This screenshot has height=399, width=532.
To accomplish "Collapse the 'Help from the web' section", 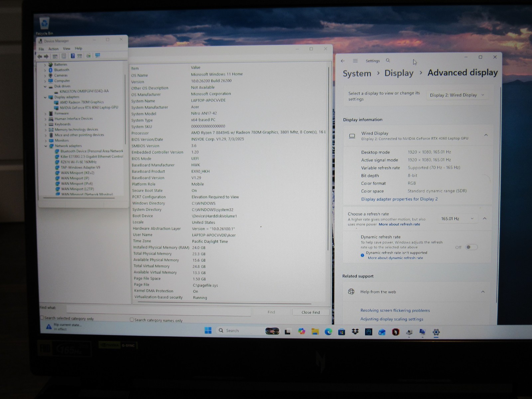I will coord(483,292).
